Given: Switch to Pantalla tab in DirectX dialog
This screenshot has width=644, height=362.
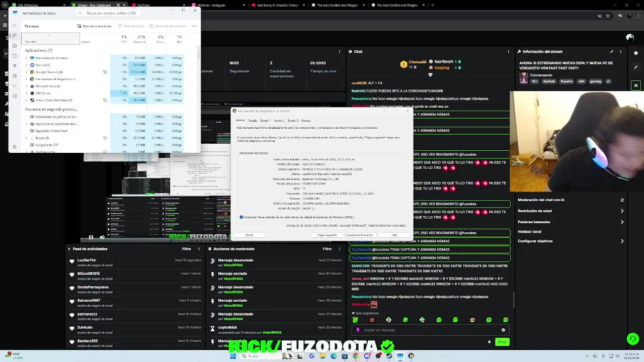Looking at the screenshot, I should point(253,121).
